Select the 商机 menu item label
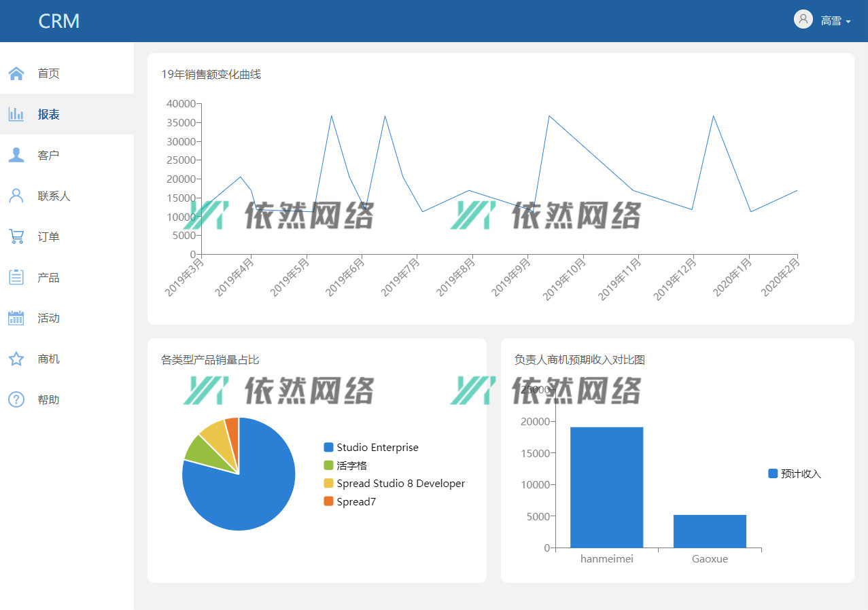 tap(48, 359)
